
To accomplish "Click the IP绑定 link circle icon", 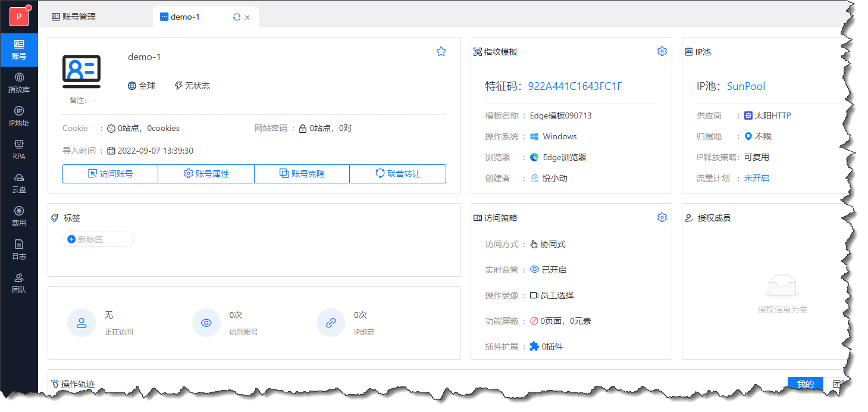I will (x=331, y=323).
